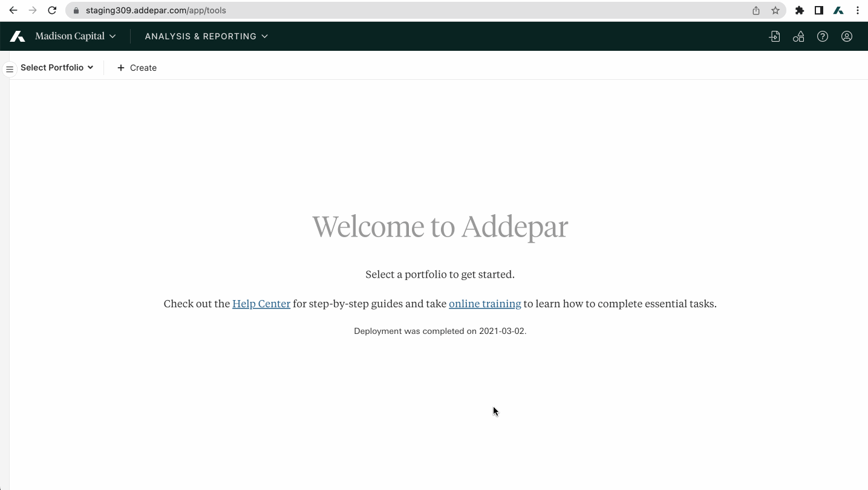Screen dimensions: 868x490
Task: Bookmark this page with star icon
Action: pyautogui.click(x=775, y=10)
